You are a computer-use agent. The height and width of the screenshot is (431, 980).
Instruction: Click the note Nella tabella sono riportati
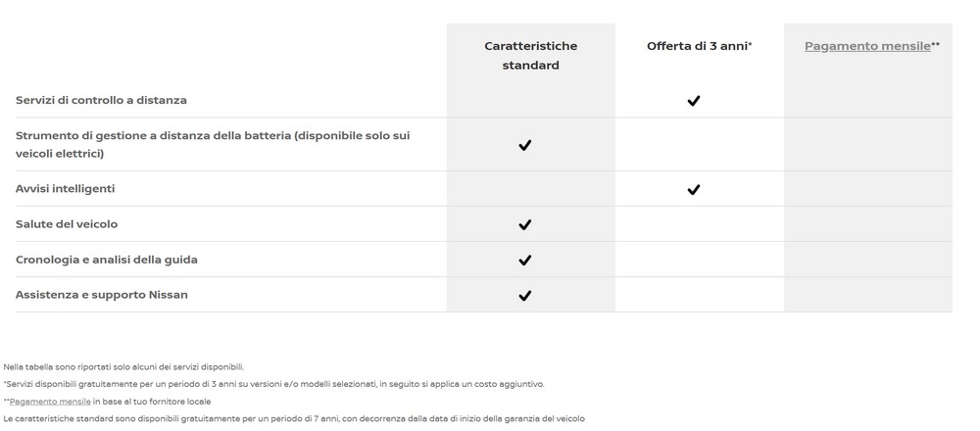[123, 367]
